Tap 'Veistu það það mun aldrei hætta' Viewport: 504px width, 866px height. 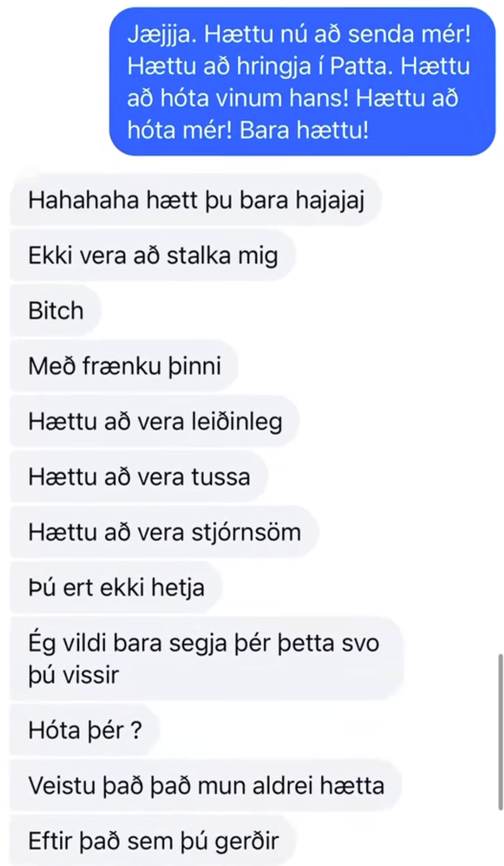[206, 786]
